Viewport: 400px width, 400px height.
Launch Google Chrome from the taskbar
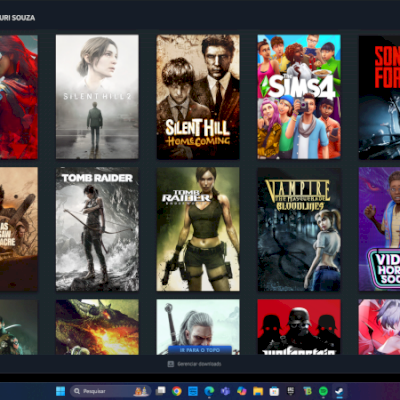point(177,391)
